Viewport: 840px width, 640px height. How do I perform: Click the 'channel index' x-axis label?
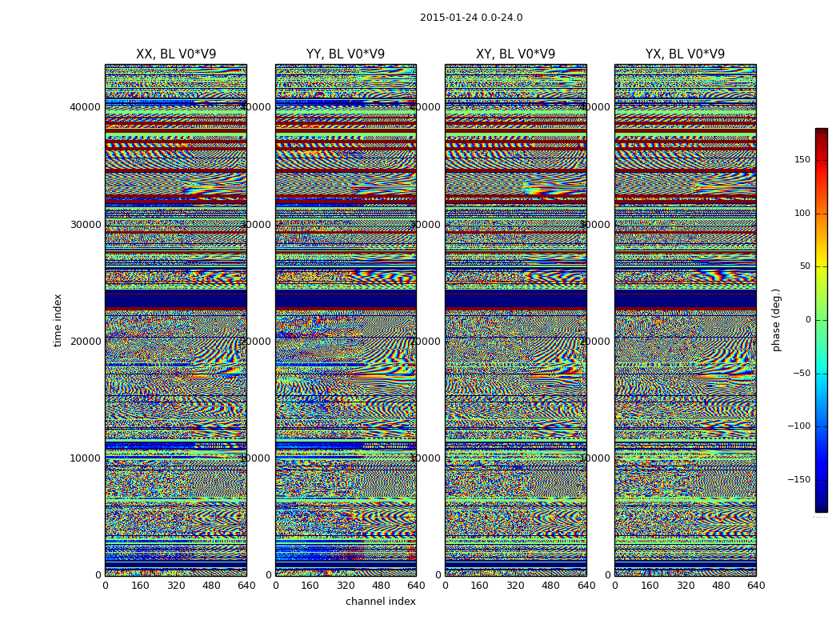click(x=380, y=602)
